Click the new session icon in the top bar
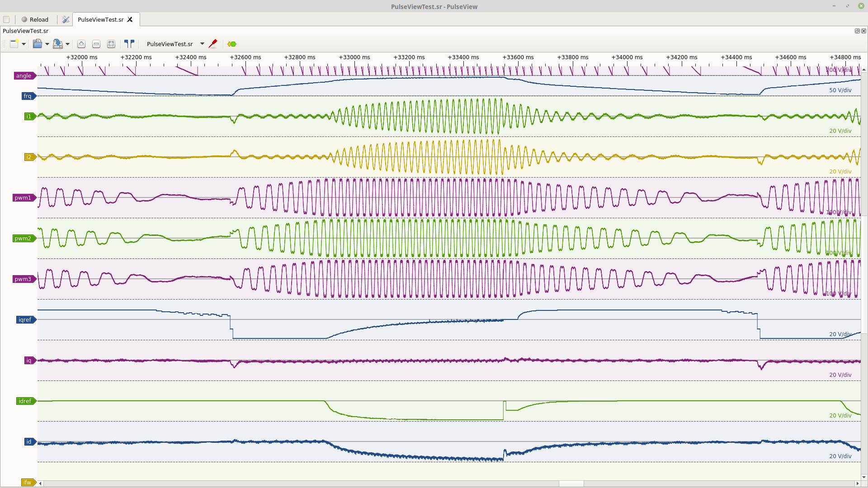Image resolution: width=868 pixels, height=488 pixels. click(6, 19)
